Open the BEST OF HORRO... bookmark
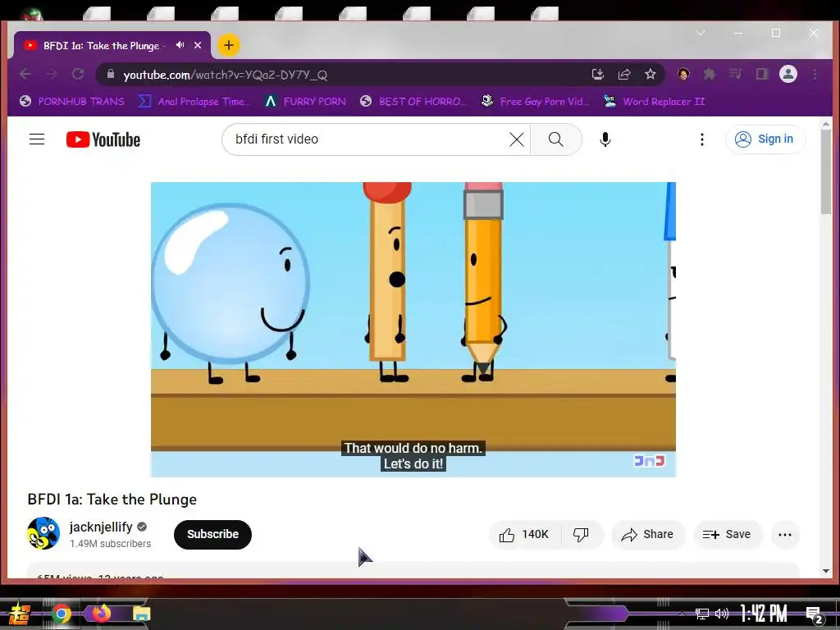 click(x=413, y=101)
